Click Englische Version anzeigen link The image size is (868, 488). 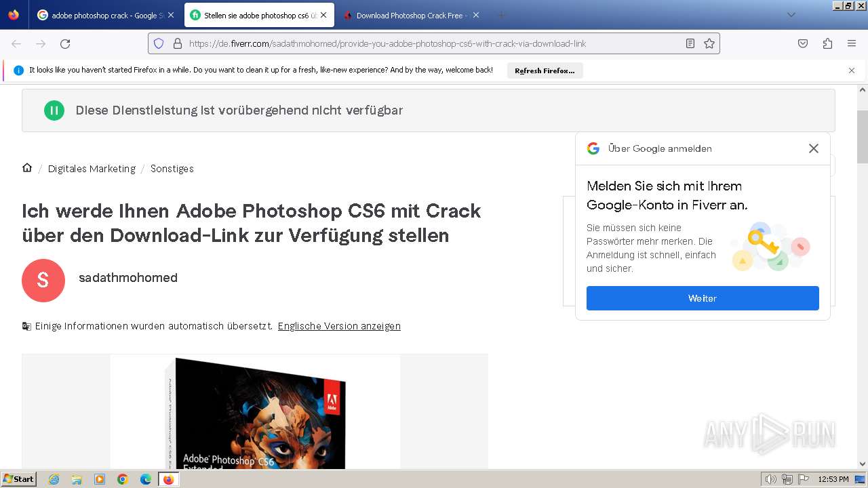click(x=339, y=326)
